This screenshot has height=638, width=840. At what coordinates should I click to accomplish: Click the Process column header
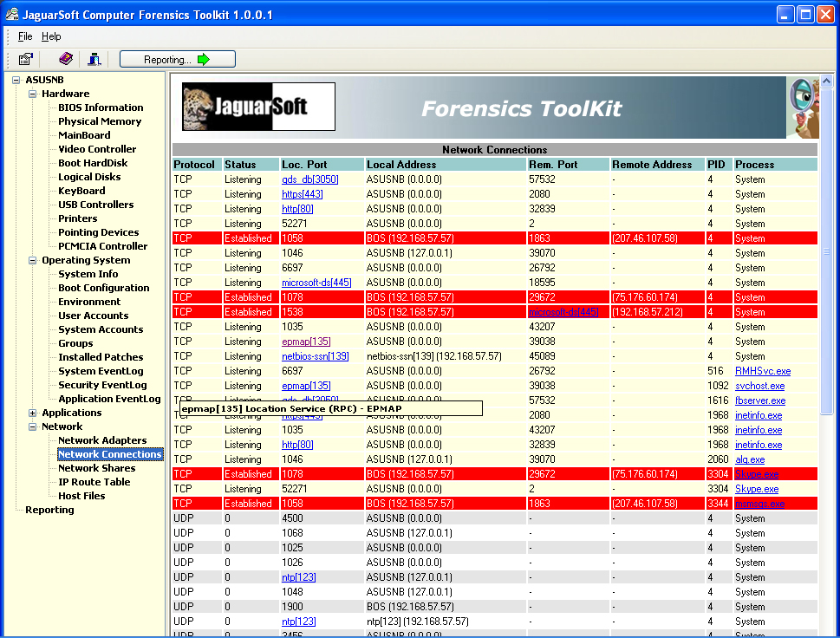(775, 165)
